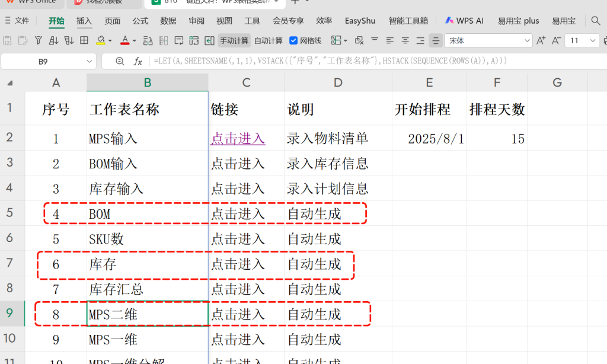Switch to 自动计算 automatic calculation
The height and width of the screenshot is (364, 607).
[269, 41]
